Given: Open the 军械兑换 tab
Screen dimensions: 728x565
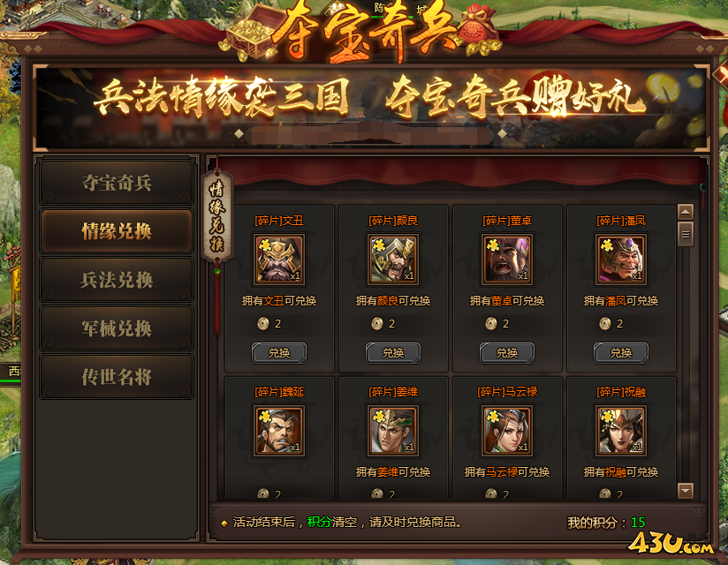Looking at the screenshot, I should point(117,328).
